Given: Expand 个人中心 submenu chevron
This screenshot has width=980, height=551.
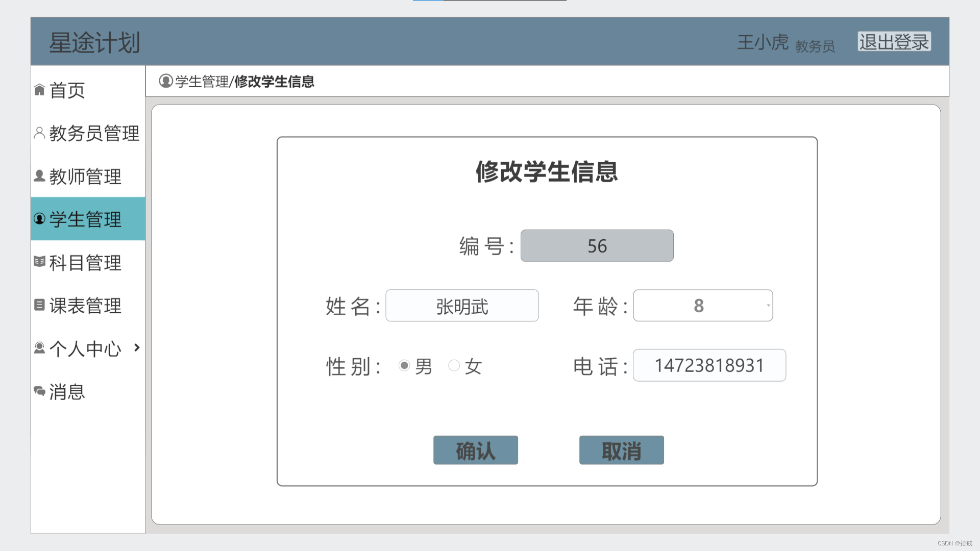Looking at the screenshot, I should tap(137, 347).
